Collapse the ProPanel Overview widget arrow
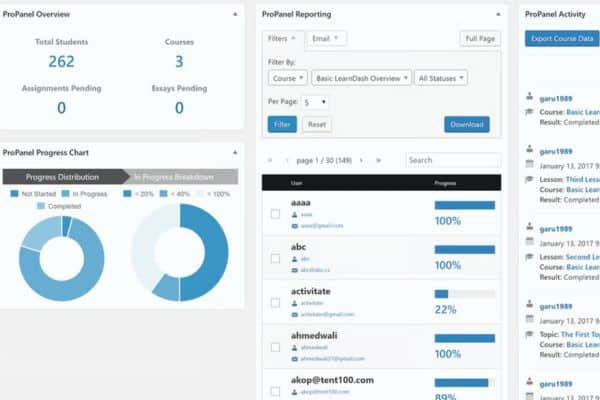 point(235,15)
